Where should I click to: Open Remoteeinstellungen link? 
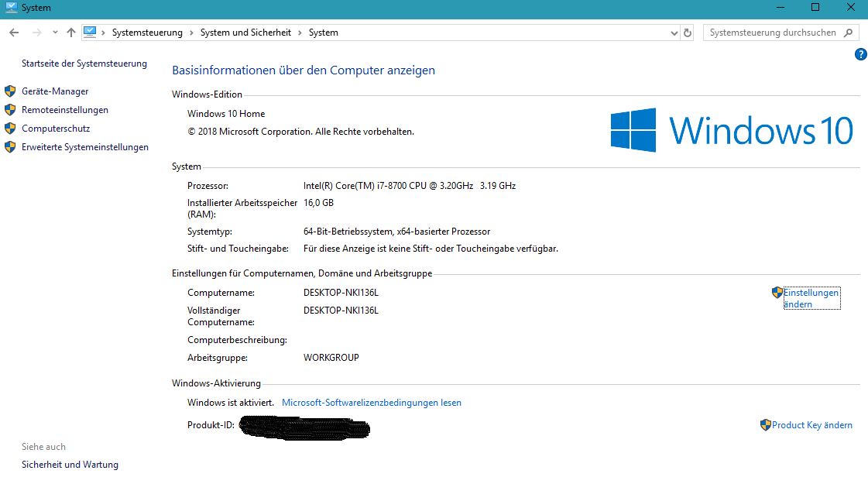(x=65, y=110)
